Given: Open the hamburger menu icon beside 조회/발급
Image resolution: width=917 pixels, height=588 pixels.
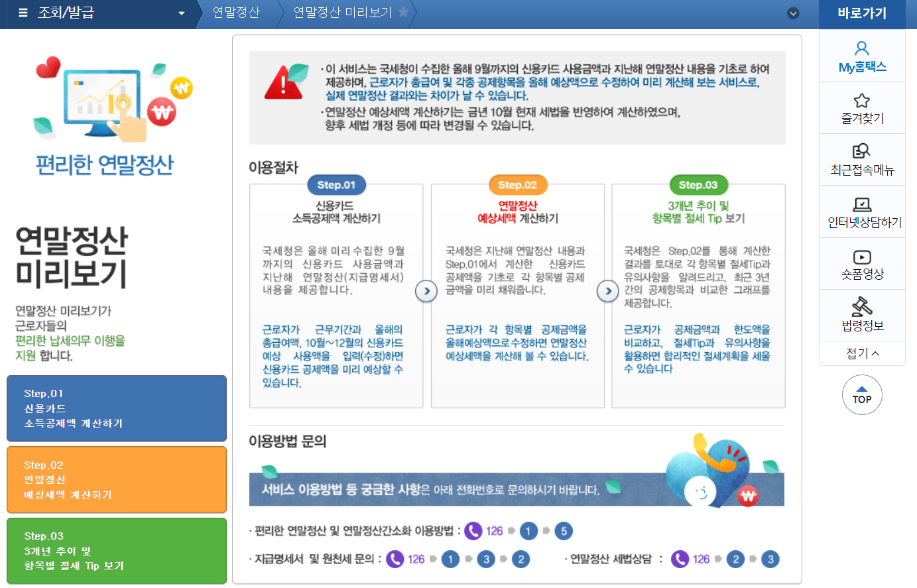Looking at the screenshot, I should click(23, 13).
